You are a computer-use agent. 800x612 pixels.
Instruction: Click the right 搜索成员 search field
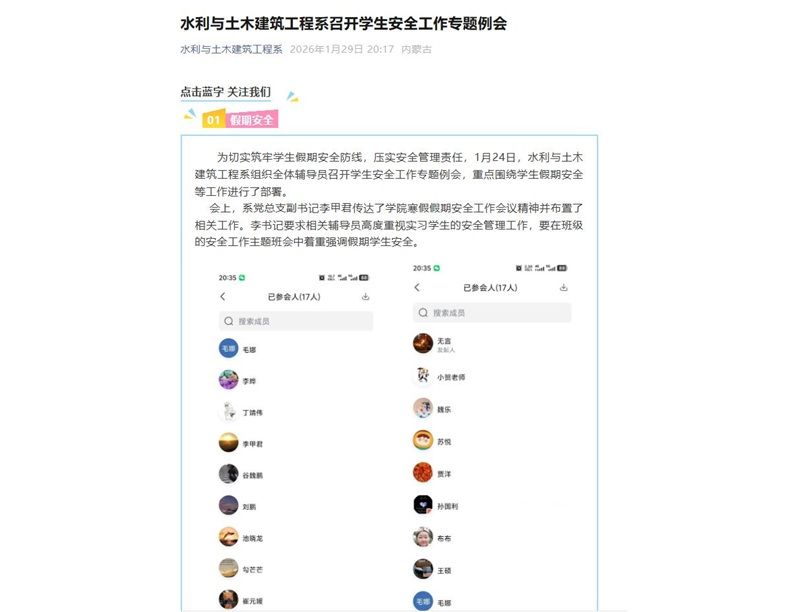click(x=492, y=312)
